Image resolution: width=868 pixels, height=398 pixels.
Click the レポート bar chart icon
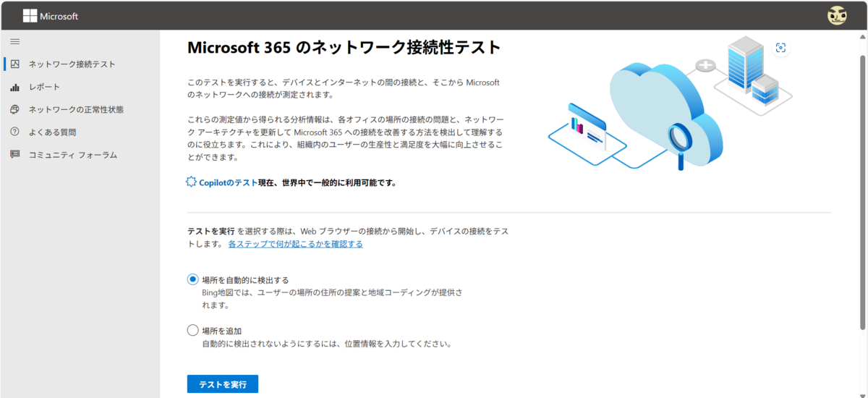14,87
